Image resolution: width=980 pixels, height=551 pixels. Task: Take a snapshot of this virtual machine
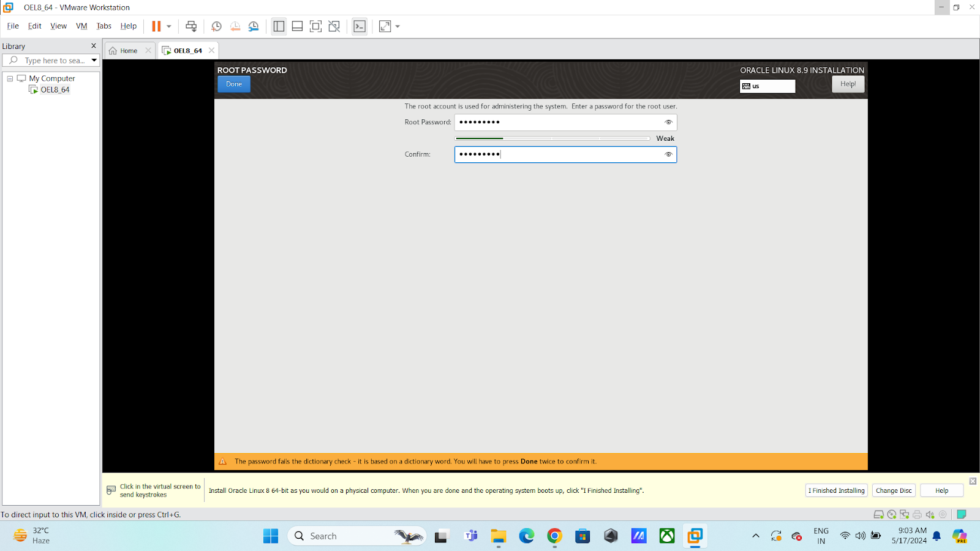pos(216,26)
